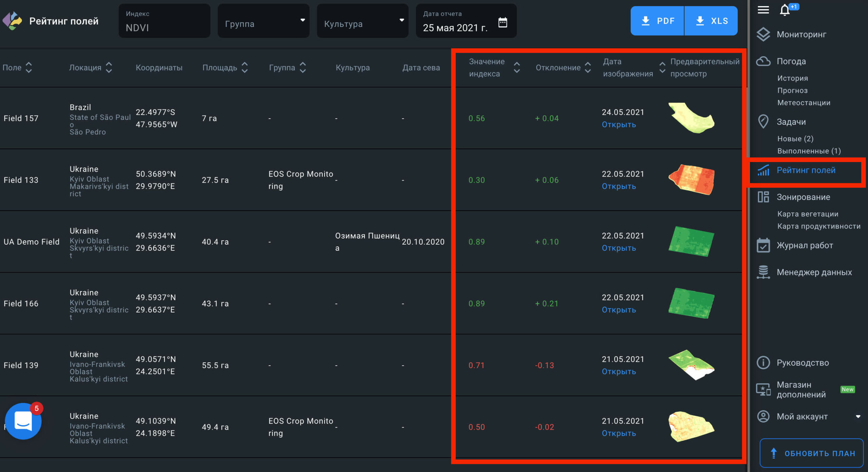Click the notifications bell icon
The width and height of the screenshot is (868, 472).
[x=785, y=10]
